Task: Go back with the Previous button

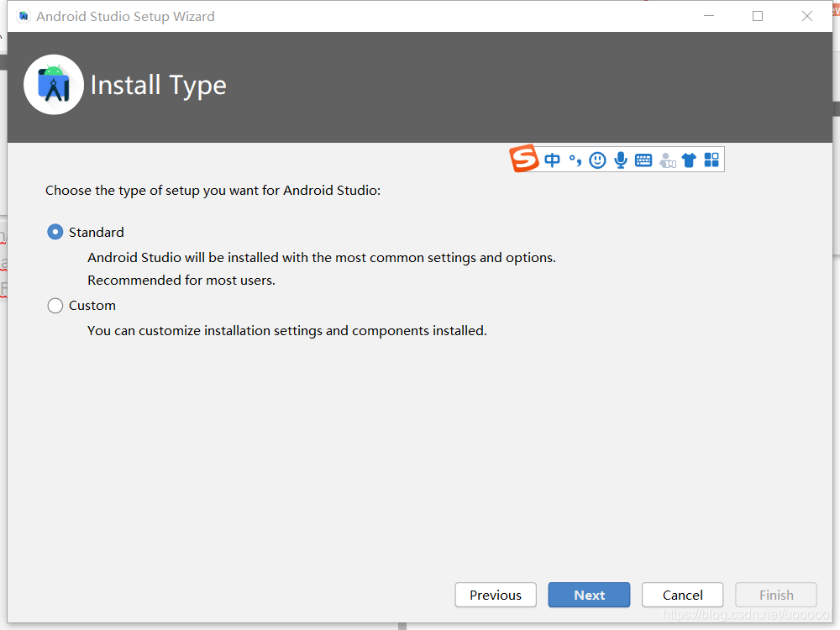Action: tap(496, 595)
